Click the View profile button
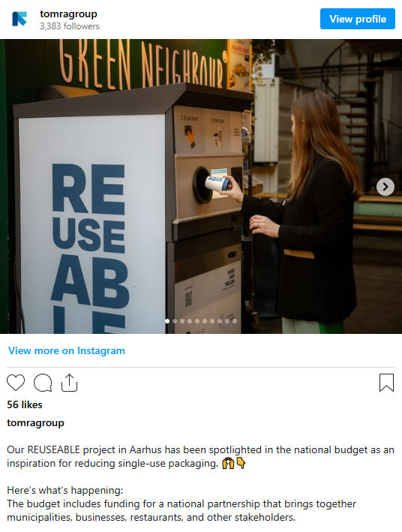The height and width of the screenshot is (532, 402). [358, 19]
